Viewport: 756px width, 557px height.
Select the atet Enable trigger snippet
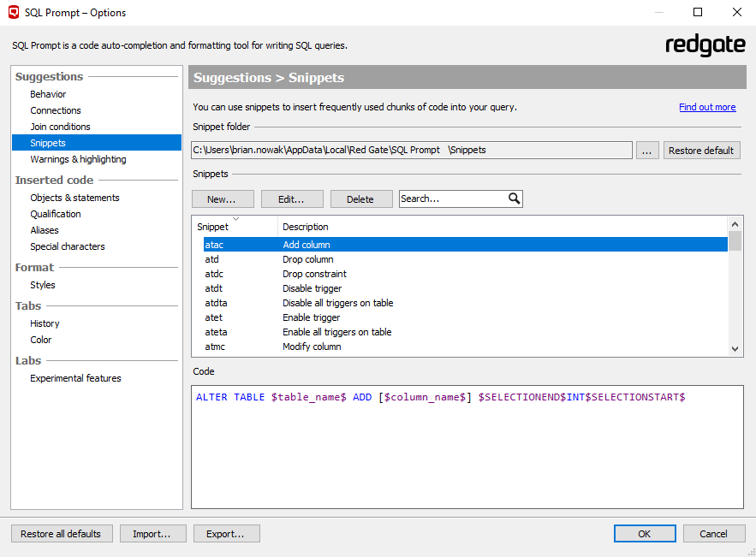(465, 317)
